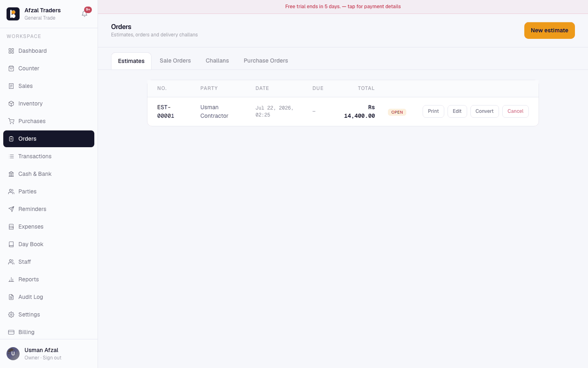Click the Purchases cart icon

point(11,121)
